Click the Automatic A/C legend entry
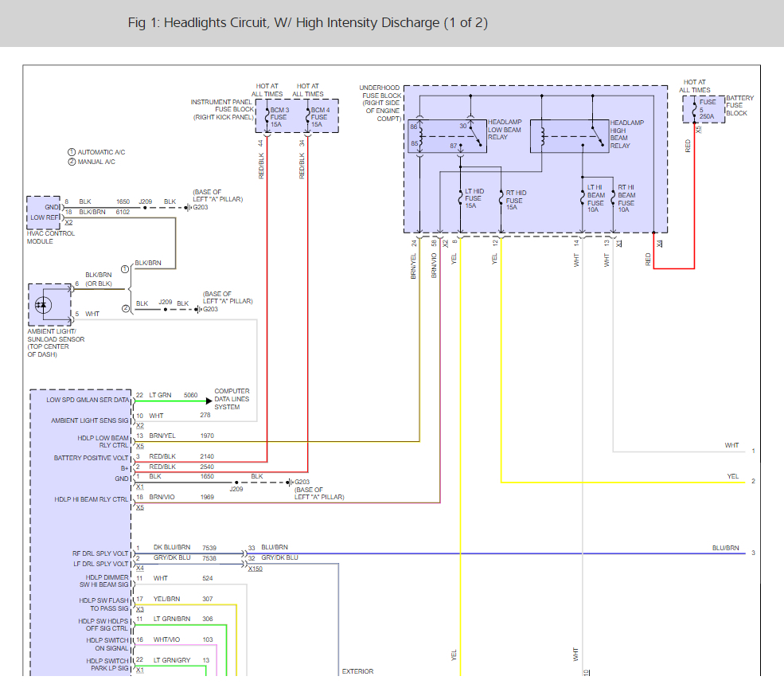 tap(96, 152)
